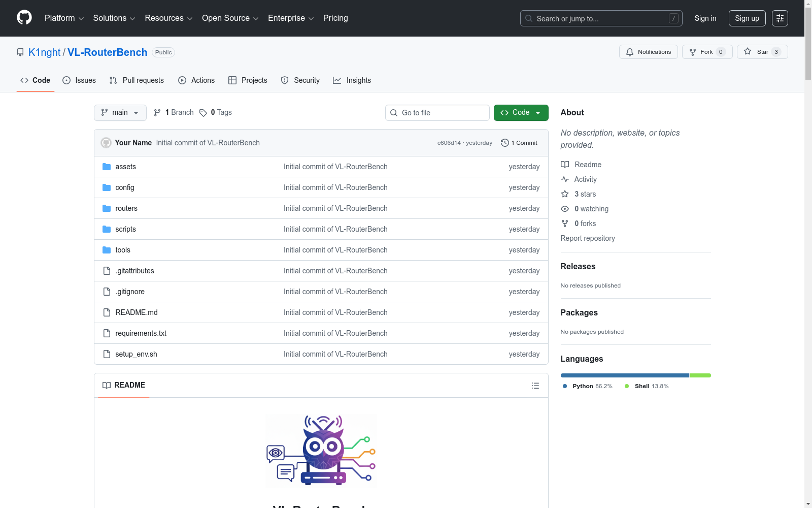Open the K1nght owner profile link
Image resolution: width=812 pixels, height=508 pixels.
pyautogui.click(x=45, y=52)
